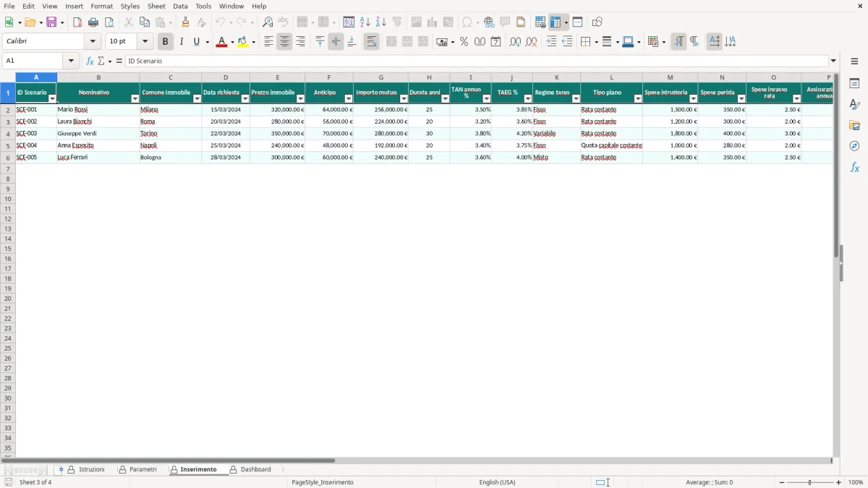Click the Draw Functions shapes icon

pos(597,22)
